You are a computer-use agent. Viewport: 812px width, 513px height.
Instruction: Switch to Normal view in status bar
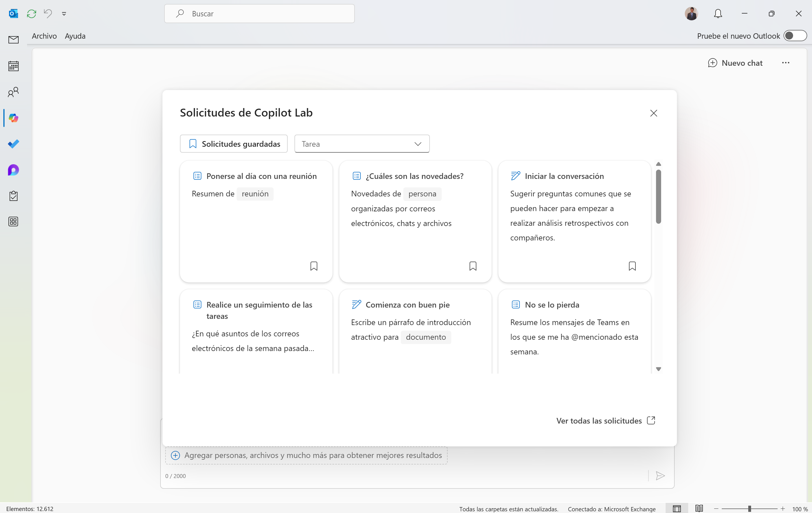pos(677,508)
